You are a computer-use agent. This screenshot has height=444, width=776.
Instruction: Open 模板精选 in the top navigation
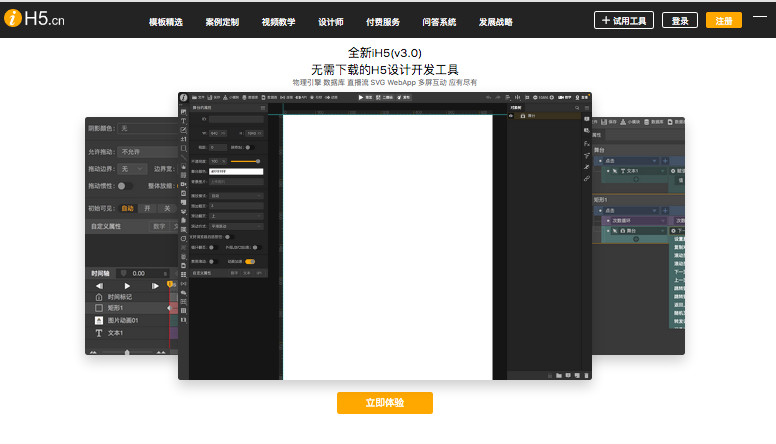click(x=166, y=22)
